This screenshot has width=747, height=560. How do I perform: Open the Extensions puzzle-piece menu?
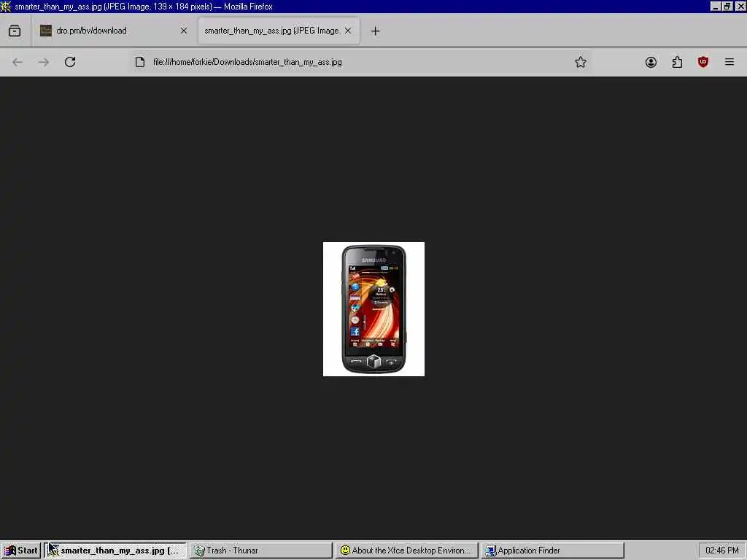point(677,63)
